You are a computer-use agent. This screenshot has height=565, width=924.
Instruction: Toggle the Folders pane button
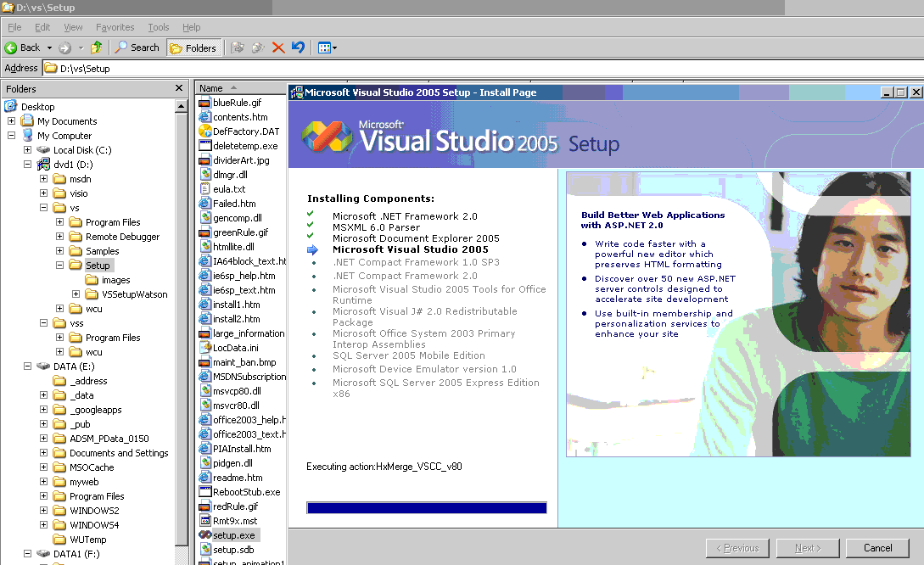tap(193, 48)
